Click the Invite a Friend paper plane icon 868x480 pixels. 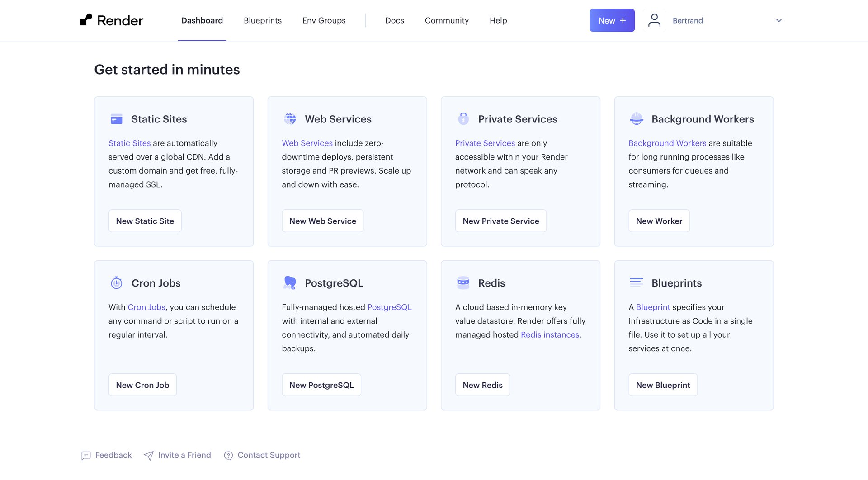149,456
